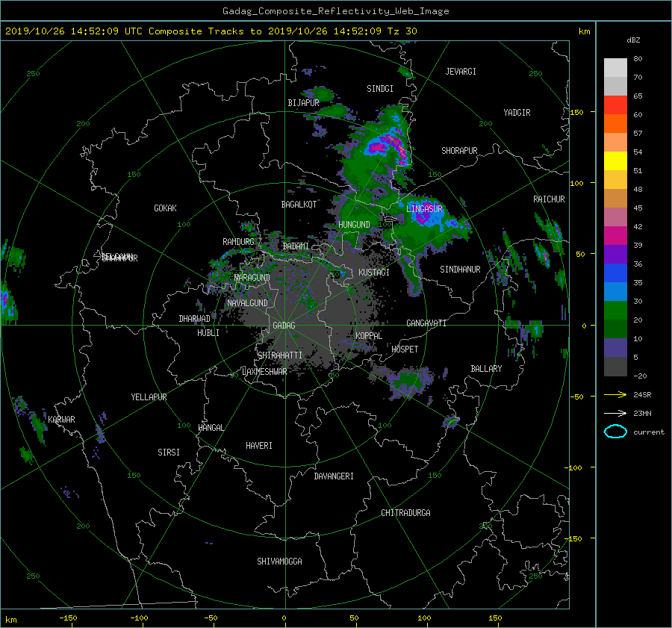Viewport: 672px width, 628px height.
Task: Click the KUSTAGI city label
Action: tap(374, 273)
